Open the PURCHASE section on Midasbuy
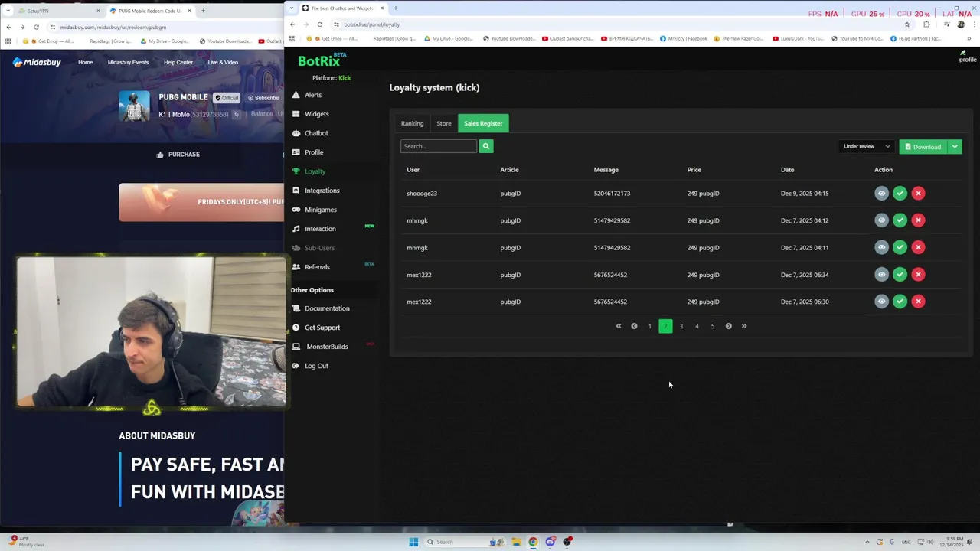Viewport: 980px width, 551px height. coord(178,155)
